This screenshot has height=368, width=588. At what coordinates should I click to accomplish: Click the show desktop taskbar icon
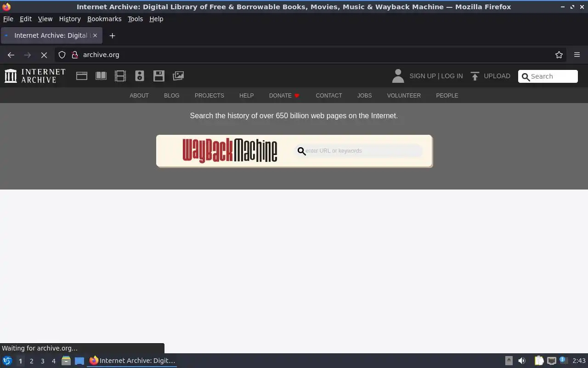79,361
